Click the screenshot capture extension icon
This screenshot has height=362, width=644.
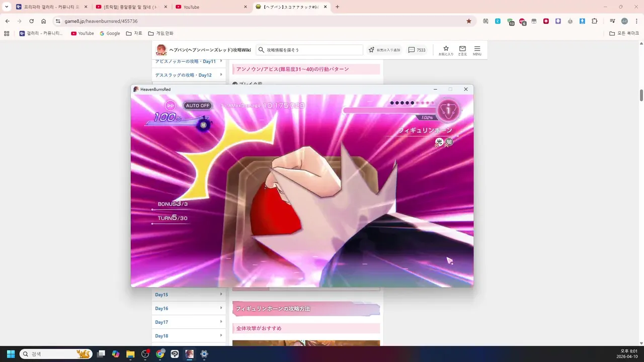click(486, 21)
